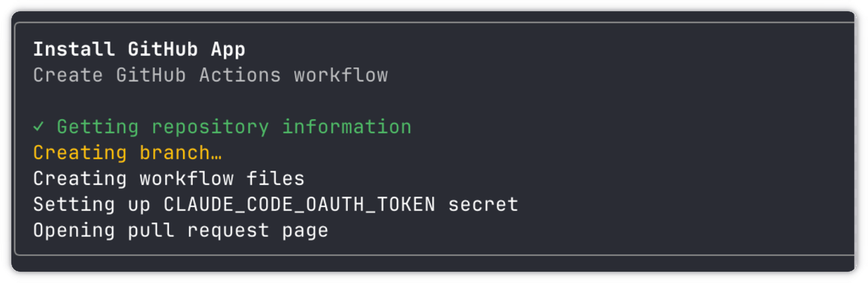Viewport: 868px width, 283px height.
Task: Click the "Install GitHub App" heading
Action: 139,49
